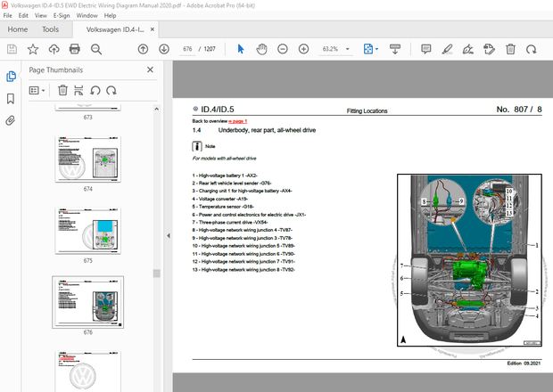Click the thumbnail panel scrollbar handle
The image size is (553, 392).
coord(157,274)
